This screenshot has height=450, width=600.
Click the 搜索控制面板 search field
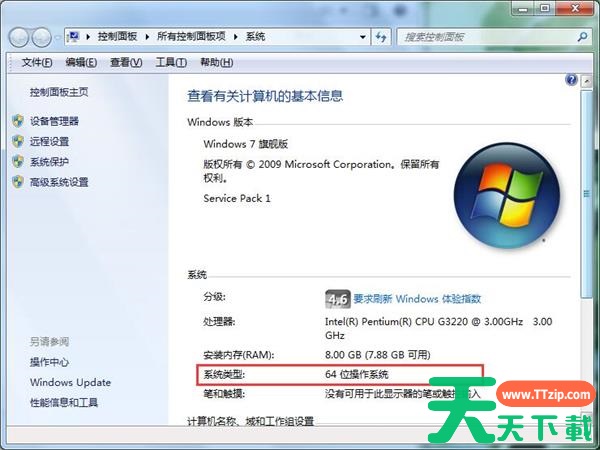(x=486, y=37)
